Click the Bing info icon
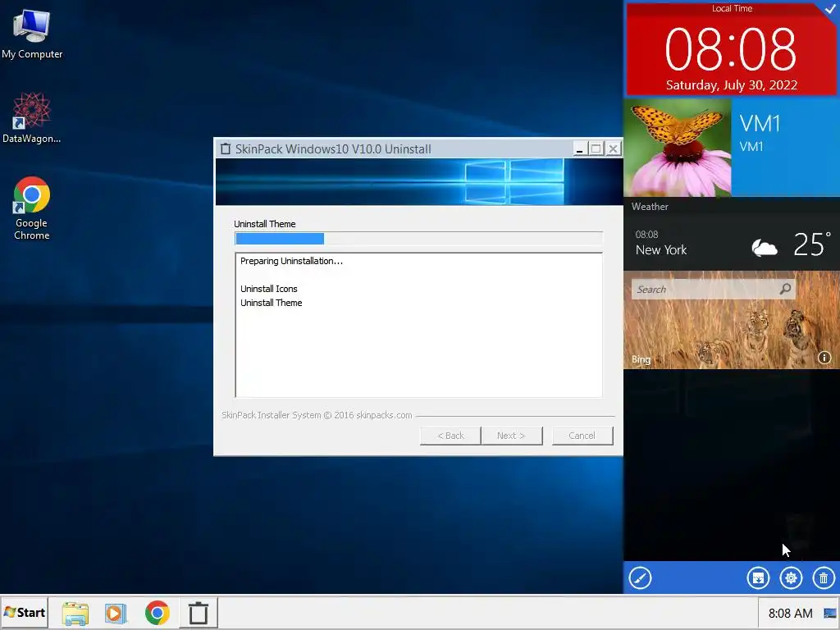This screenshot has width=840, height=630. tap(824, 358)
